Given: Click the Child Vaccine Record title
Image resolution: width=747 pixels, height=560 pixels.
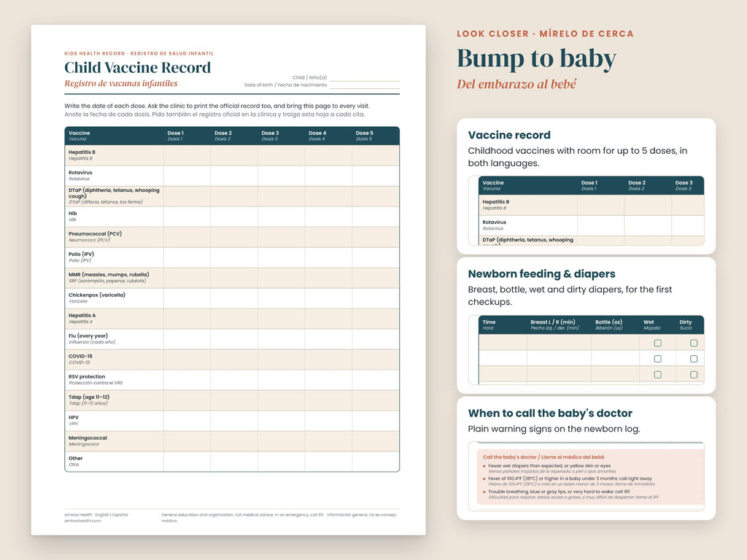Looking at the screenshot, I should [137, 68].
